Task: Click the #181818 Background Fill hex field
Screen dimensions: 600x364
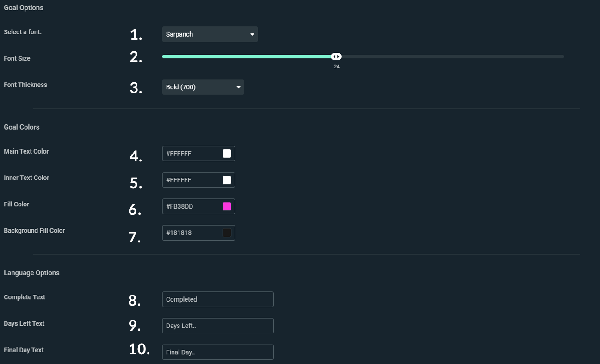Action: point(198,233)
